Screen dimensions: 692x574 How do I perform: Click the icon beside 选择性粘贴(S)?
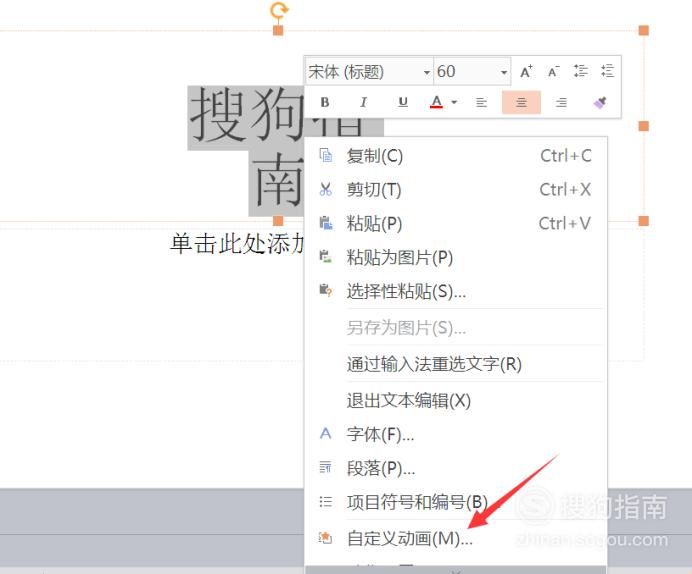coord(325,290)
